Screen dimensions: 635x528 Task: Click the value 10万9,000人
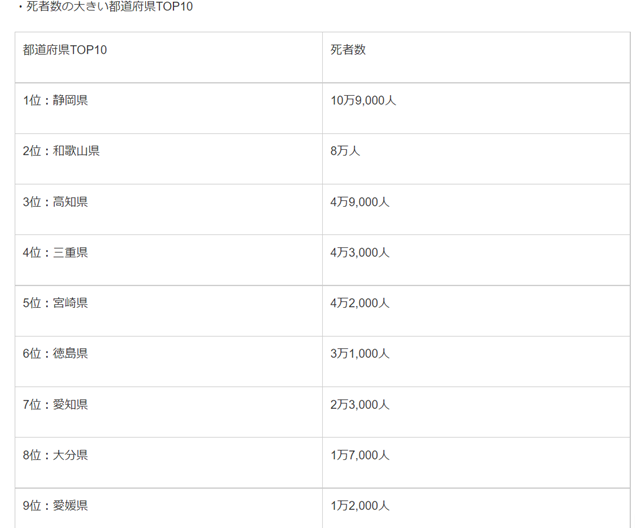[363, 100]
